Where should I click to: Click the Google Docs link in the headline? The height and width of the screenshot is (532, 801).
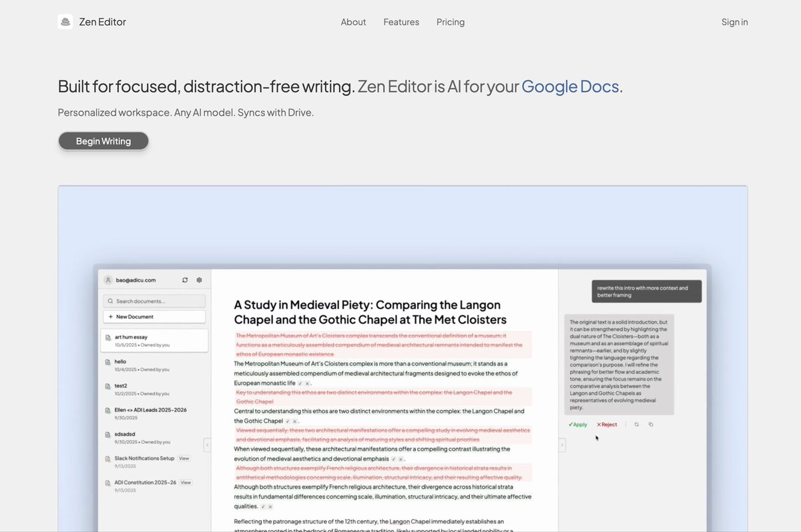tap(569, 86)
